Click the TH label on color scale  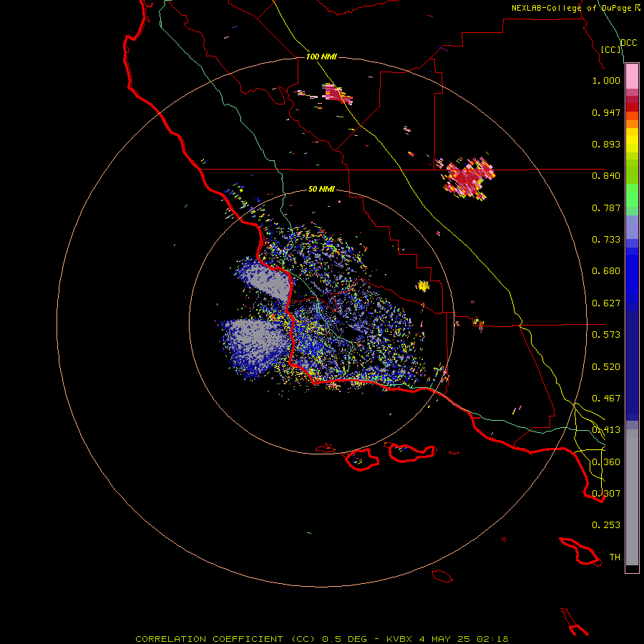[x=615, y=557]
